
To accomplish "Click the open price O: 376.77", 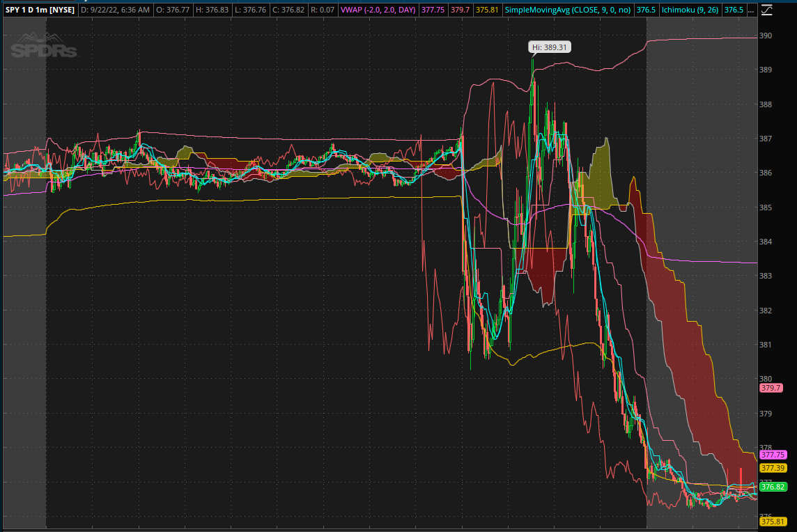I will click(x=173, y=10).
